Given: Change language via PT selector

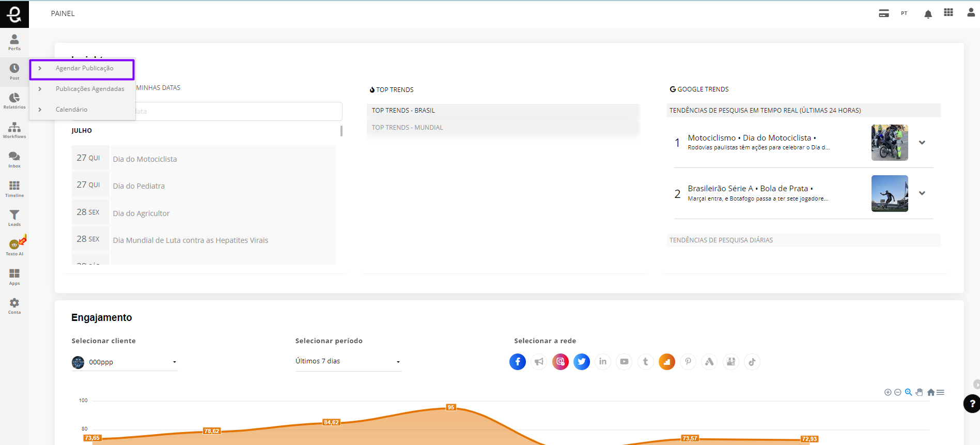Looking at the screenshot, I should [x=904, y=13].
